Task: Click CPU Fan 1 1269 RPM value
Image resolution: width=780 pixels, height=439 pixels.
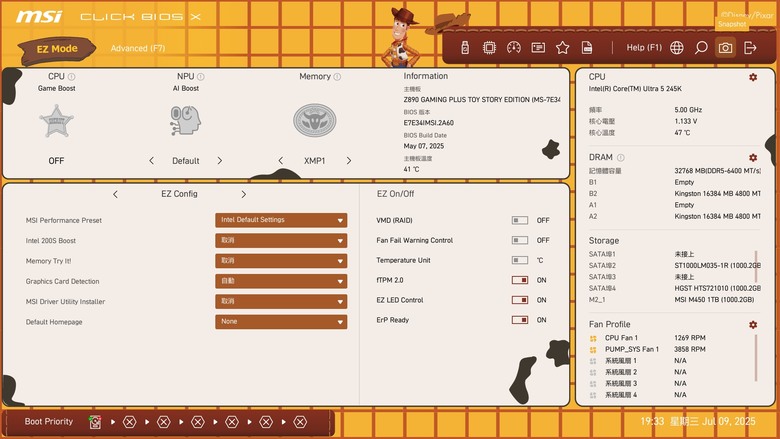Action: 689,338
